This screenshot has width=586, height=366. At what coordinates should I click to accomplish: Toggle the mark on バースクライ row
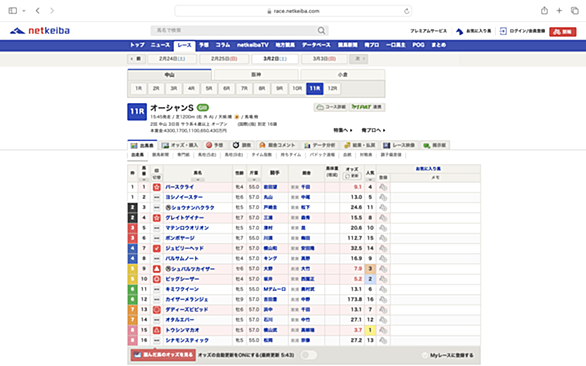(x=157, y=187)
